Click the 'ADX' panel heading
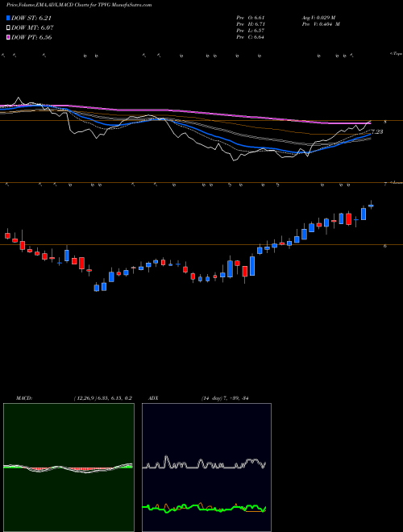 click(154, 398)
